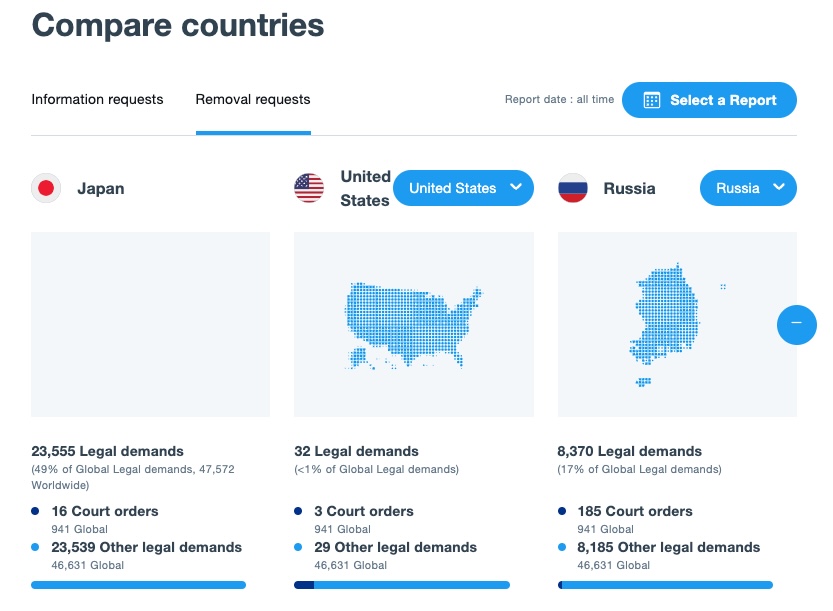Screen dimensions: 833x611
Task: Click the Report date all time label
Action: click(559, 100)
